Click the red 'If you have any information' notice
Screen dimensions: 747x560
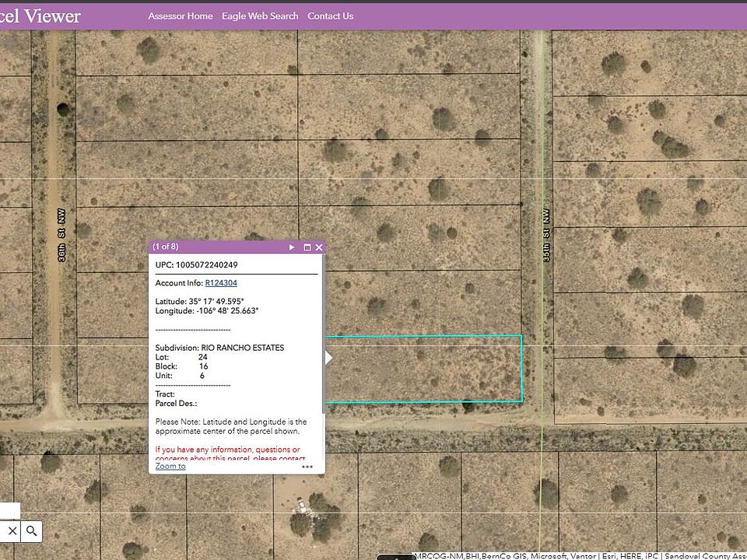tap(230, 453)
